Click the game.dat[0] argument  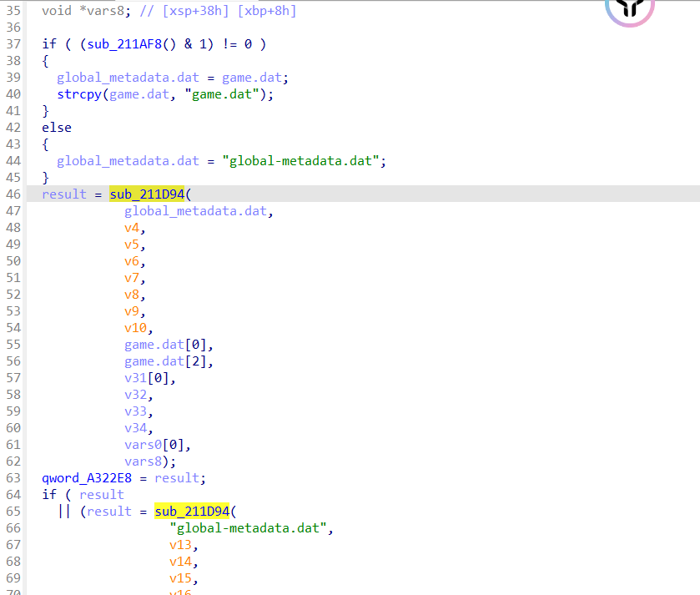coord(165,344)
